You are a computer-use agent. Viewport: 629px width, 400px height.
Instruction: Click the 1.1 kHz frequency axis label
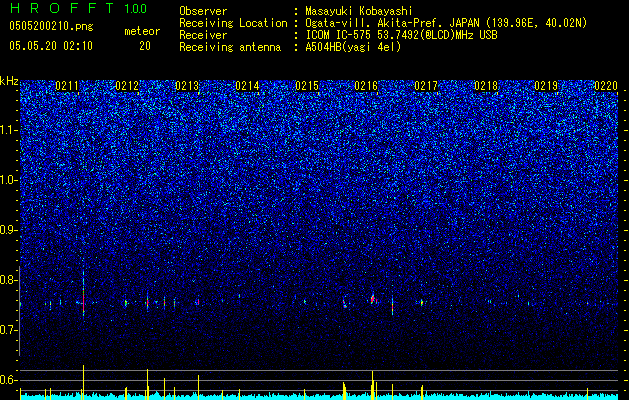[x=9, y=131]
